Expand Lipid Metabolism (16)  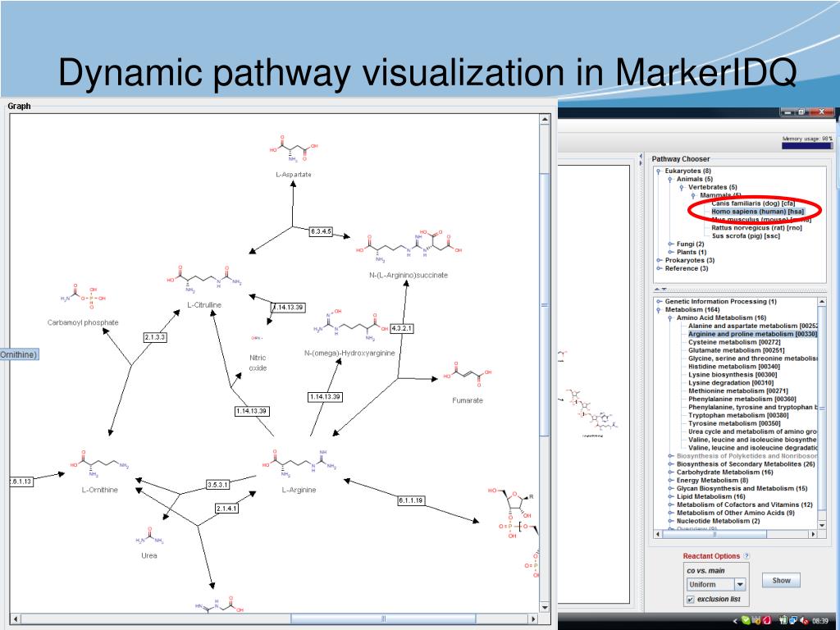pyautogui.click(x=671, y=496)
